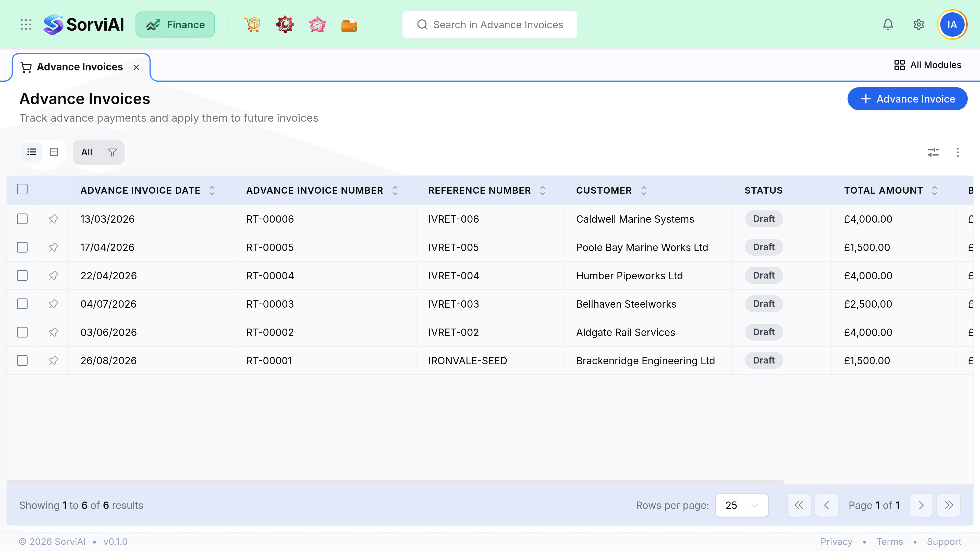980x551 pixels.
Task: Select the Aldgate Rail Services checkbox
Action: click(22, 332)
